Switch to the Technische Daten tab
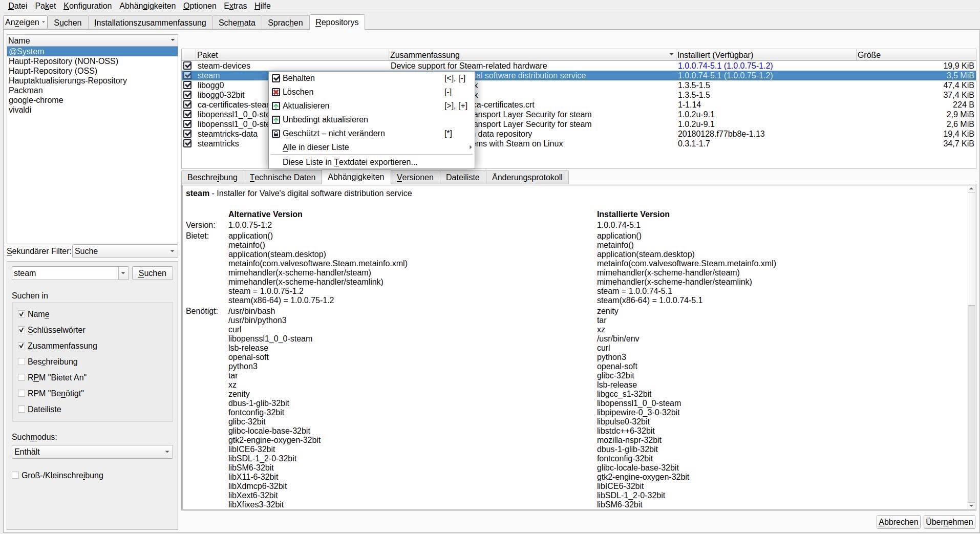The width and height of the screenshot is (980, 534). (283, 177)
